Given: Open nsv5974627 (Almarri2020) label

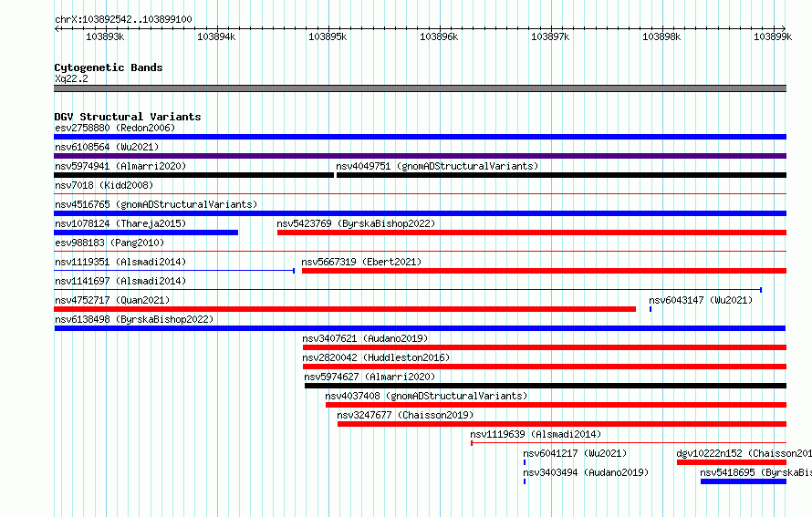Looking at the screenshot, I should 370,377.
